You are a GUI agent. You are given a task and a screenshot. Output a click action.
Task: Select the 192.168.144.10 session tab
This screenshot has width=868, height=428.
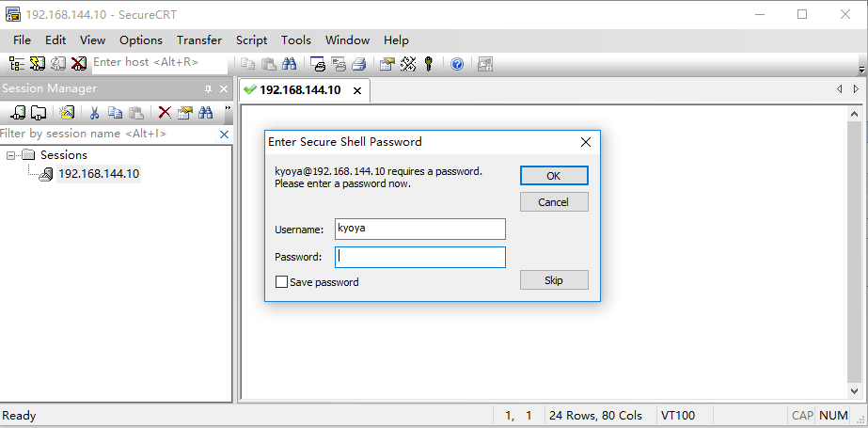300,90
